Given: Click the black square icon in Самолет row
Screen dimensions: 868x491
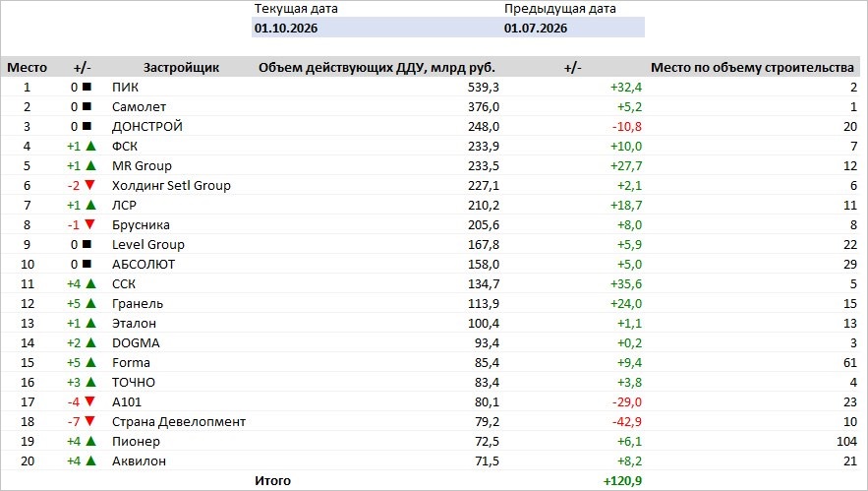Looking at the screenshot, I should [x=87, y=106].
